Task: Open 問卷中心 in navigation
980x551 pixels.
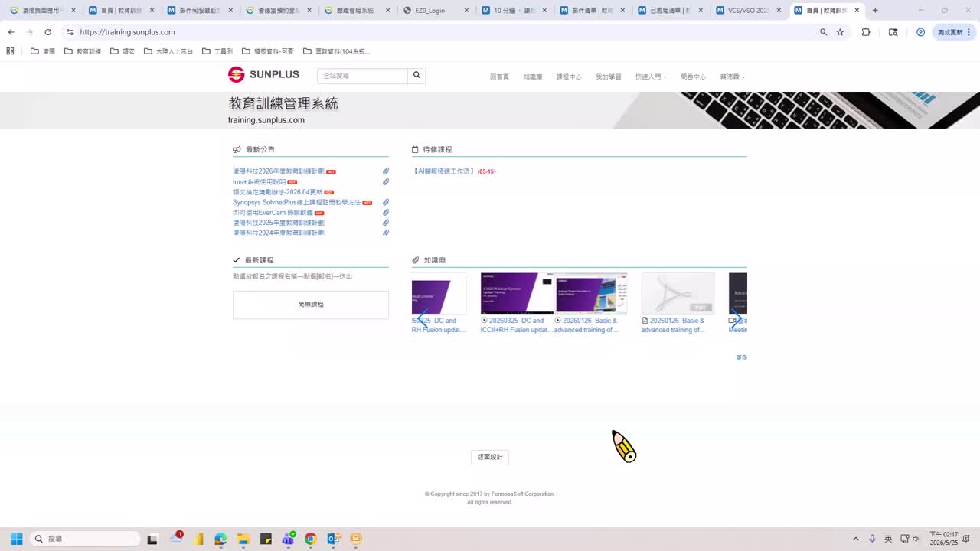Action: point(693,77)
